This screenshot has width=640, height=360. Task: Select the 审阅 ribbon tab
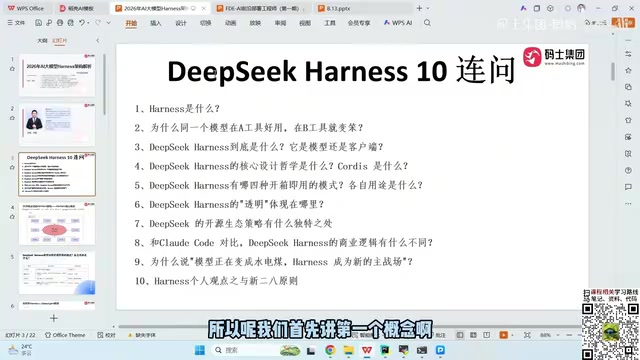coord(280,23)
